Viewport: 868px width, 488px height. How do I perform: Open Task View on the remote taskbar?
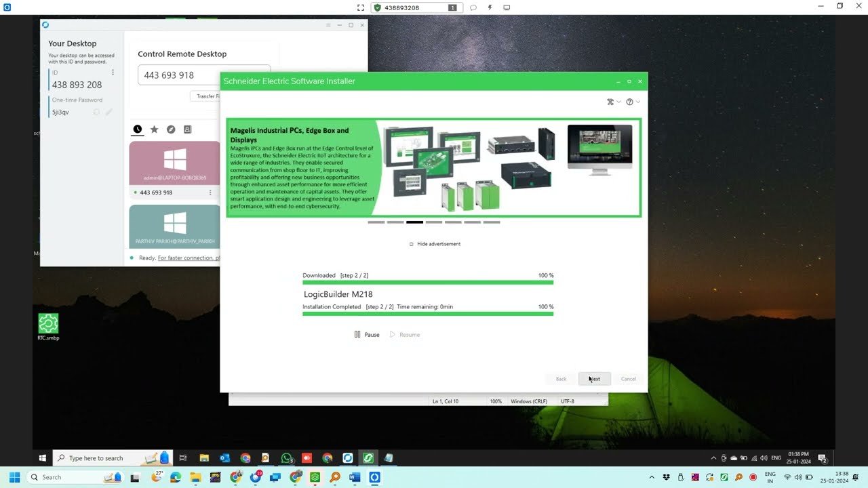[x=183, y=458]
